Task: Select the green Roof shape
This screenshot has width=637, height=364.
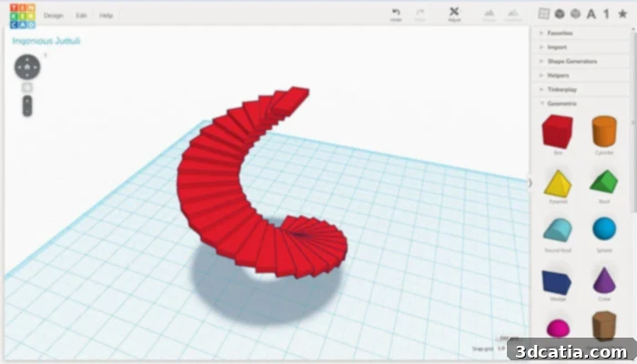Action: pyautogui.click(x=604, y=182)
